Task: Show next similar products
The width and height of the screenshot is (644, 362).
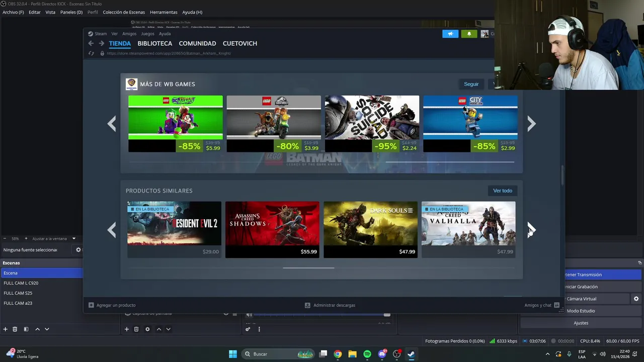Action: (531, 230)
